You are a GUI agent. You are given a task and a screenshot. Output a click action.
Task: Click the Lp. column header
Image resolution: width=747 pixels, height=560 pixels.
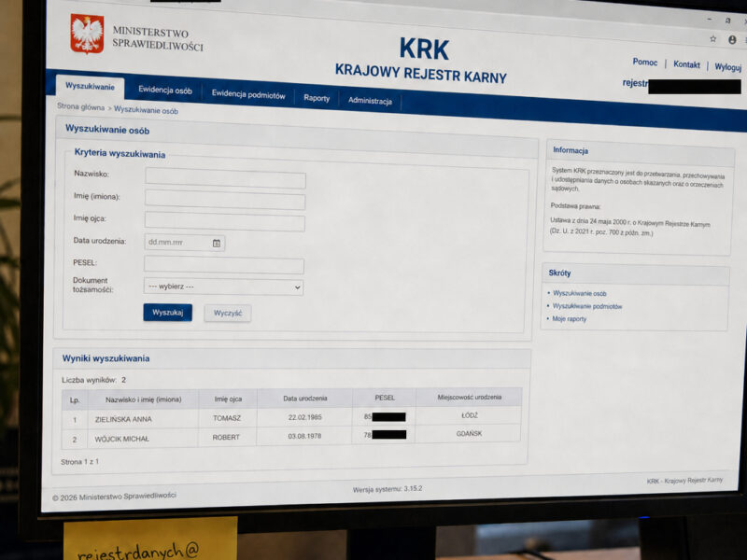[x=75, y=400]
